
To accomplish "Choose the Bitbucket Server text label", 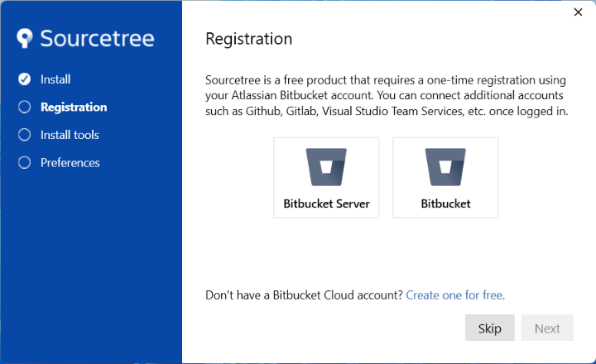I will point(326,204).
